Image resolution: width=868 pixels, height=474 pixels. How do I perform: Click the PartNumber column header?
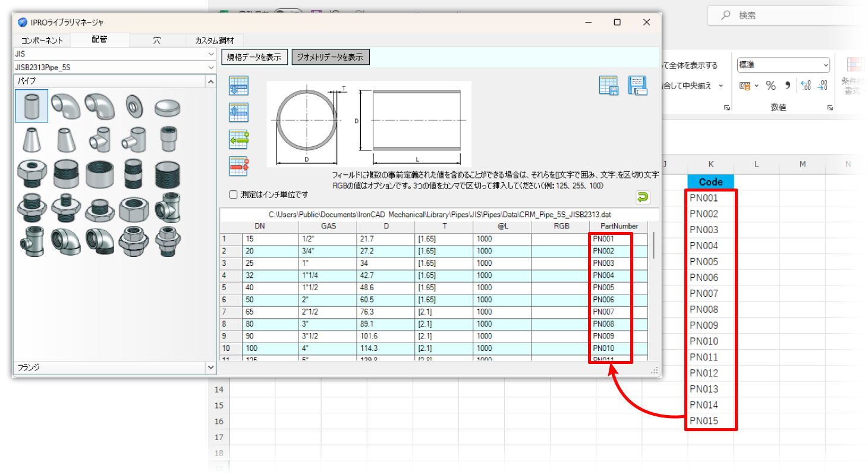(x=618, y=226)
